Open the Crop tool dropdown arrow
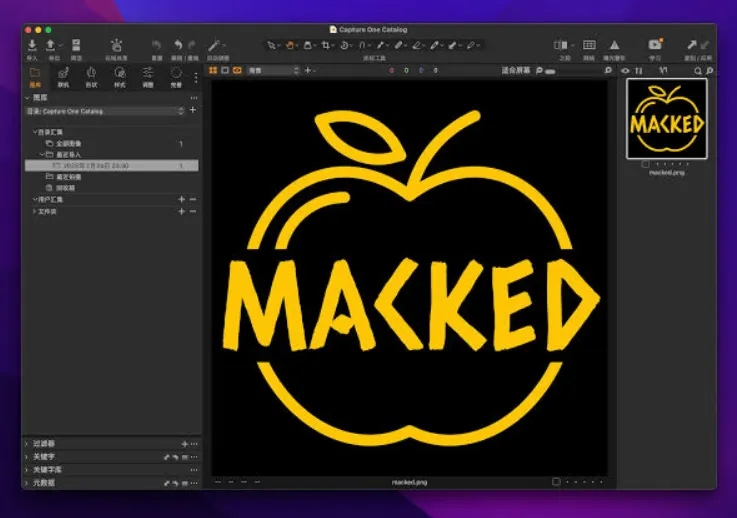The height and width of the screenshot is (518, 737). coord(333,46)
